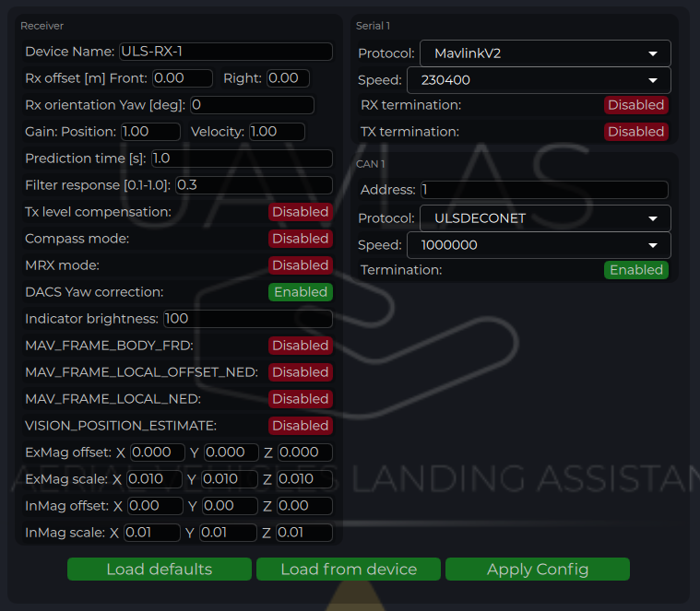Edit InMag scale Z field
The image size is (700, 611).
(304, 533)
